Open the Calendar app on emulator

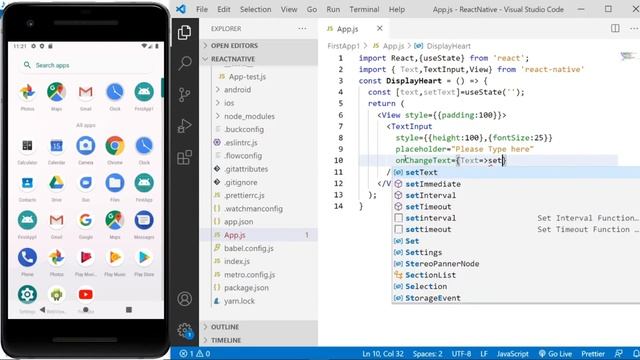point(56,146)
